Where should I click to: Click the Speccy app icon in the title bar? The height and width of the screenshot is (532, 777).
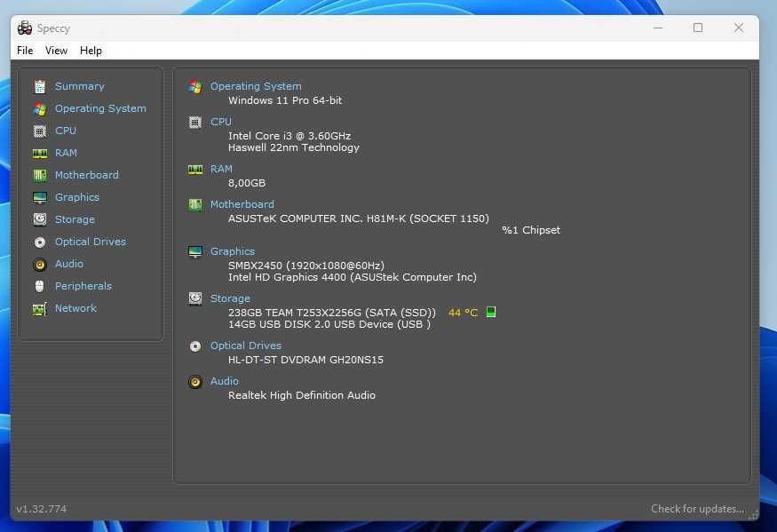tap(24, 28)
